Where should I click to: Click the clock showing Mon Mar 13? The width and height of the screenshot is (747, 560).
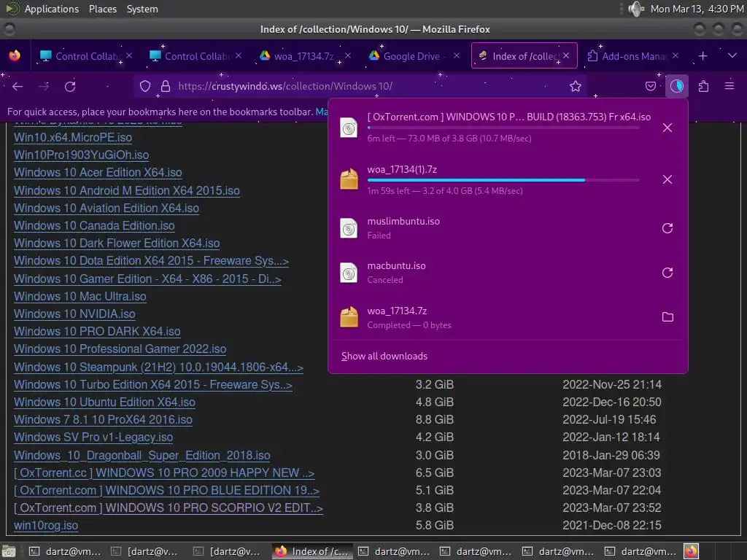click(x=697, y=9)
